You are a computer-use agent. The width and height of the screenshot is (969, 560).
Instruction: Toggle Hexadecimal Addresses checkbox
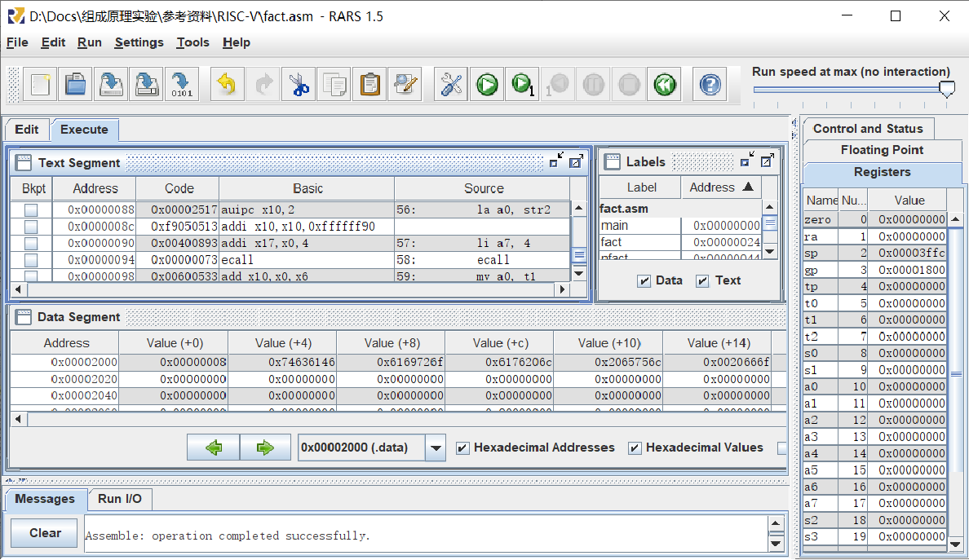[462, 448]
